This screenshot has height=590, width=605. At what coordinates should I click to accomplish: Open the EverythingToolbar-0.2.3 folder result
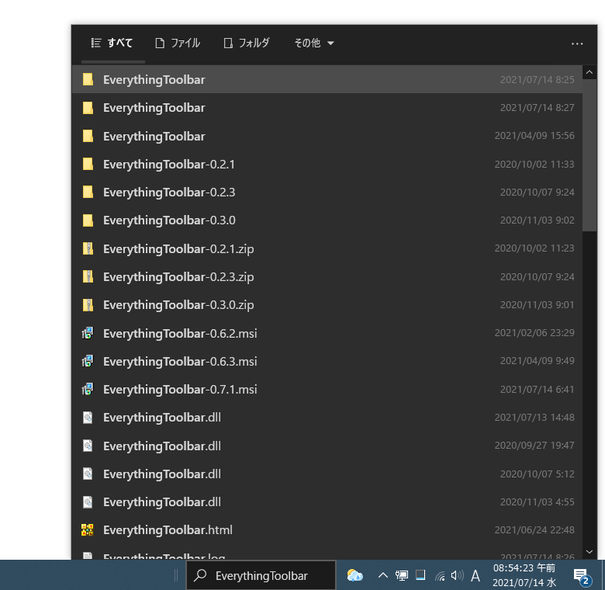click(x=327, y=192)
